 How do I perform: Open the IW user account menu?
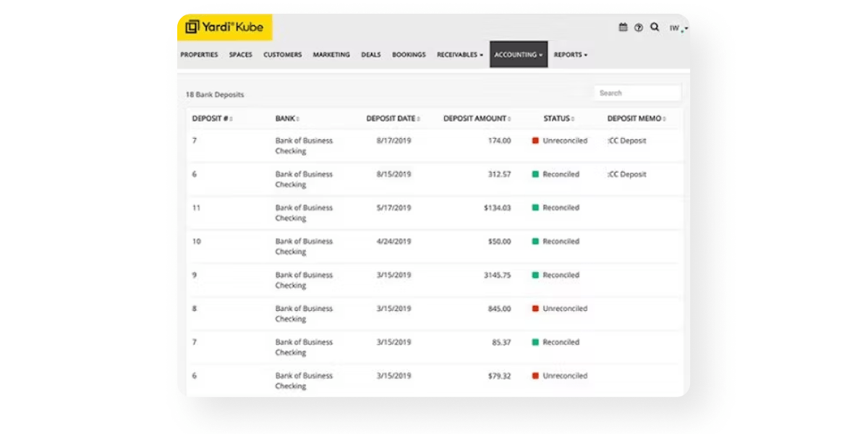click(x=678, y=28)
